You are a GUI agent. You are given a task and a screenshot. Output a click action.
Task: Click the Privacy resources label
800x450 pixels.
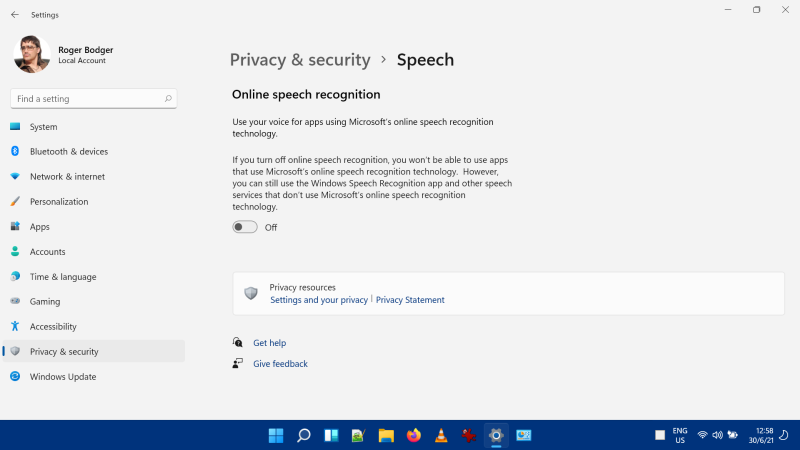pos(303,287)
